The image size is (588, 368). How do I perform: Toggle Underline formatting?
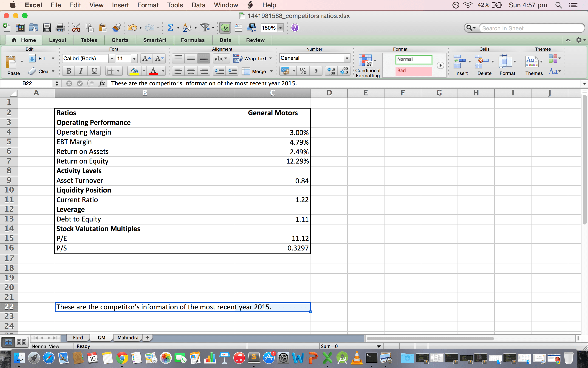(94, 71)
